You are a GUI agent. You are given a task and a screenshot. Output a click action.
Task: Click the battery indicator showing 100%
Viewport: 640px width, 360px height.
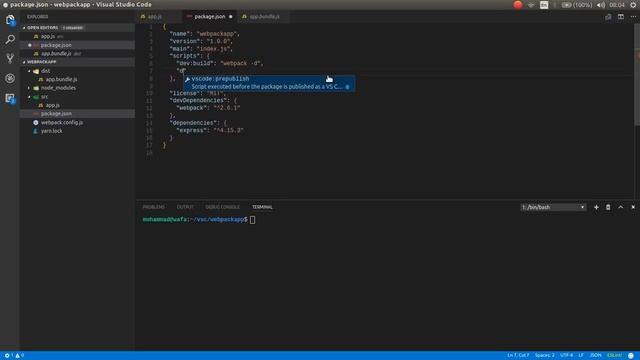(x=577, y=5)
